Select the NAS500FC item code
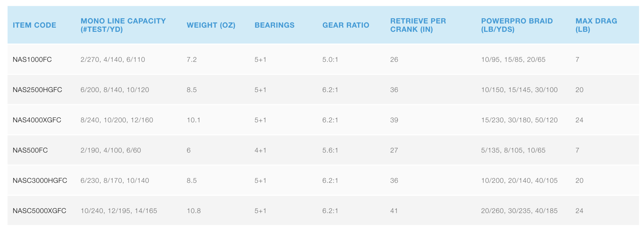This screenshot has height=230, width=644. [30, 150]
